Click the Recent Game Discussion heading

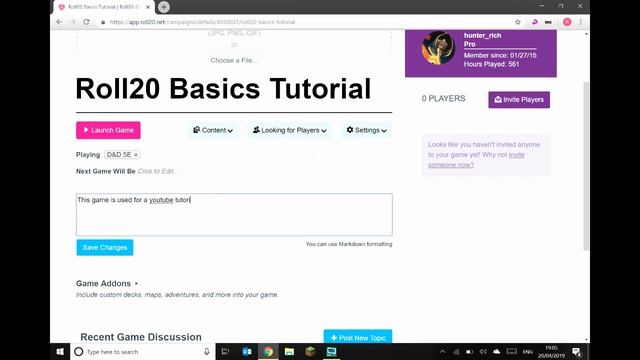[141, 337]
